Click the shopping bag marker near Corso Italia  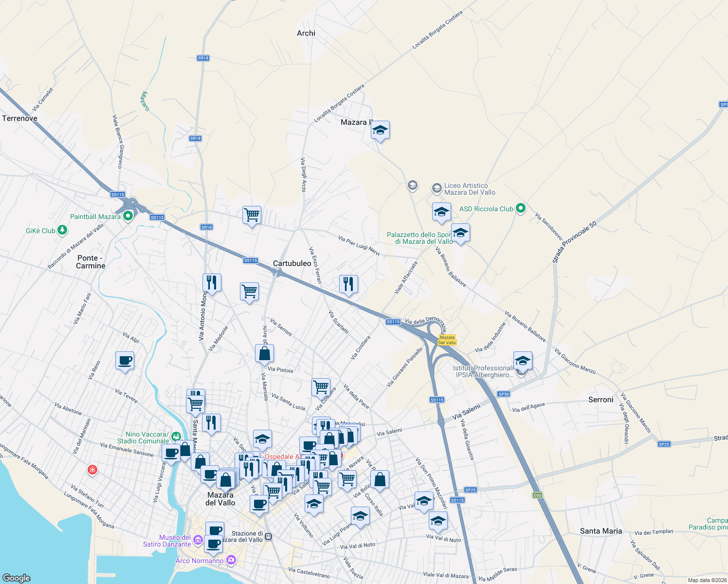pos(380,479)
